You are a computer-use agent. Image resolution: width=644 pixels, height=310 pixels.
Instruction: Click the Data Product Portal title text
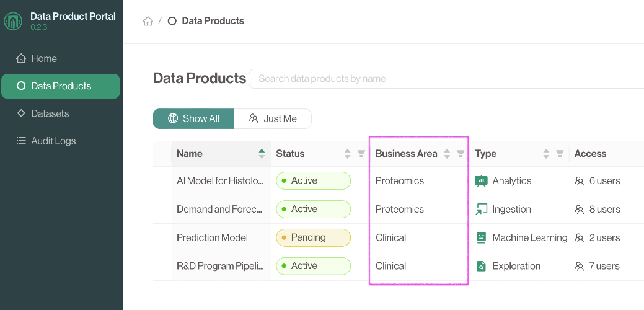[73, 16]
